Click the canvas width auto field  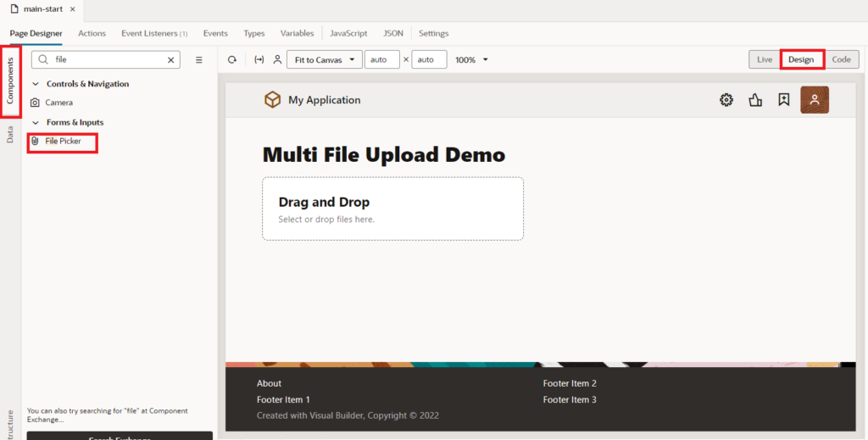click(382, 60)
